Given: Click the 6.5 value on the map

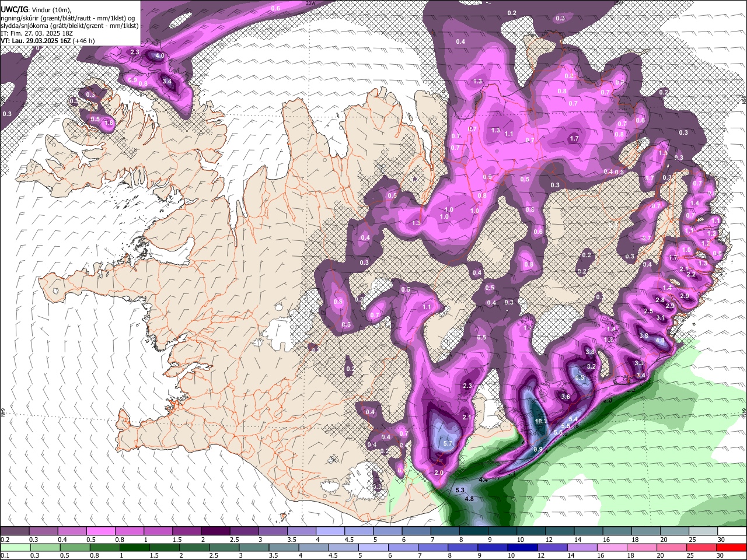Looking at the screenshot, I should (x=580, y=377).
